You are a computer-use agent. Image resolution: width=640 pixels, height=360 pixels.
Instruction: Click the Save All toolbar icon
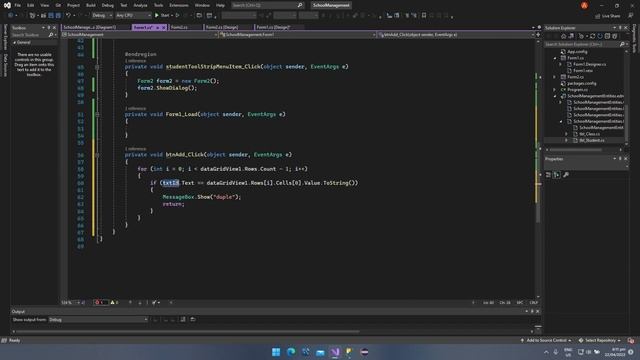58,16
